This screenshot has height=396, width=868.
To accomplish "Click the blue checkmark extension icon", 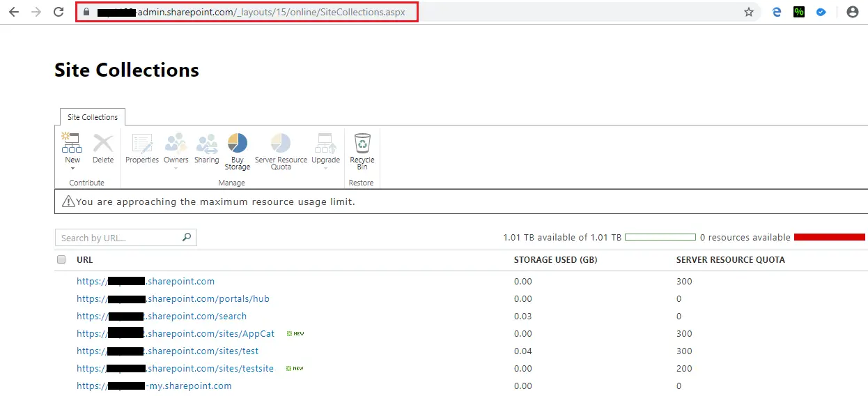I will pos(821,12).
